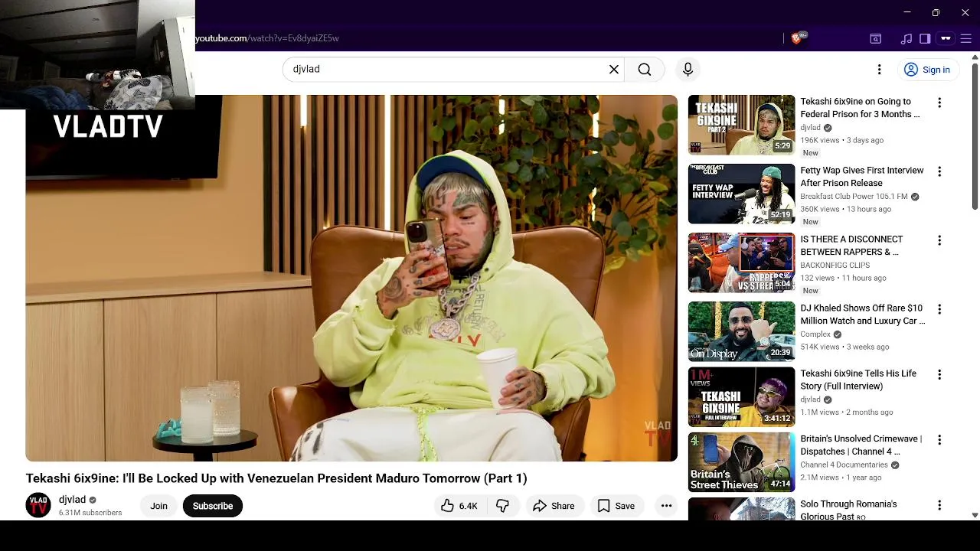Open 'DJ Khaled Shows Off Rare $10 Million Watch' title
This screenshot has width=980, height=551.
[863, 315]
